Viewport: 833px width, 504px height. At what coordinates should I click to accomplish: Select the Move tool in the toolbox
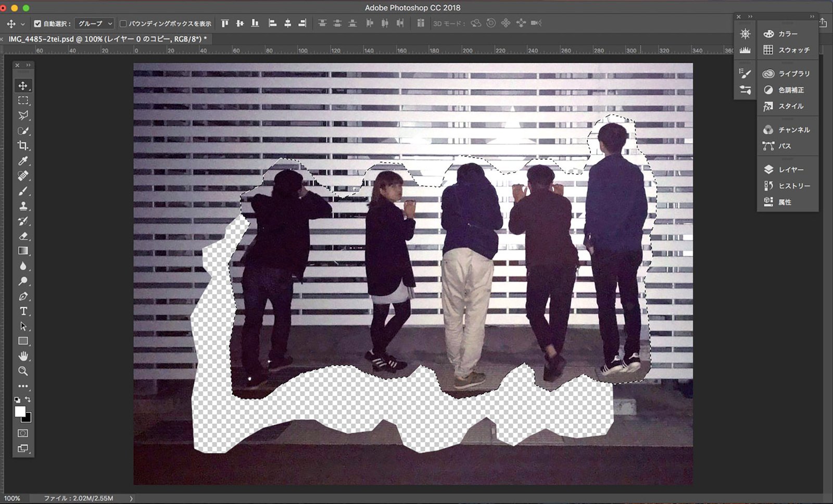(x=23, y=85)
